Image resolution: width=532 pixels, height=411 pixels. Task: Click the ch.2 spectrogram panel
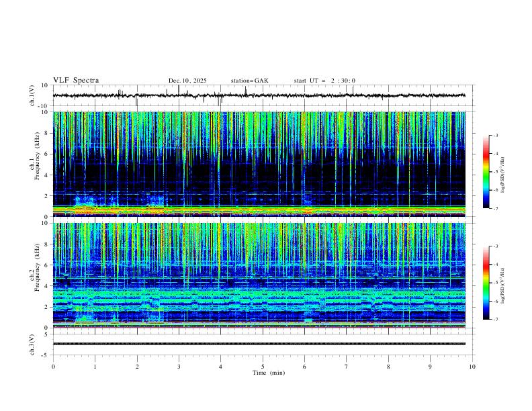point(259,275)
